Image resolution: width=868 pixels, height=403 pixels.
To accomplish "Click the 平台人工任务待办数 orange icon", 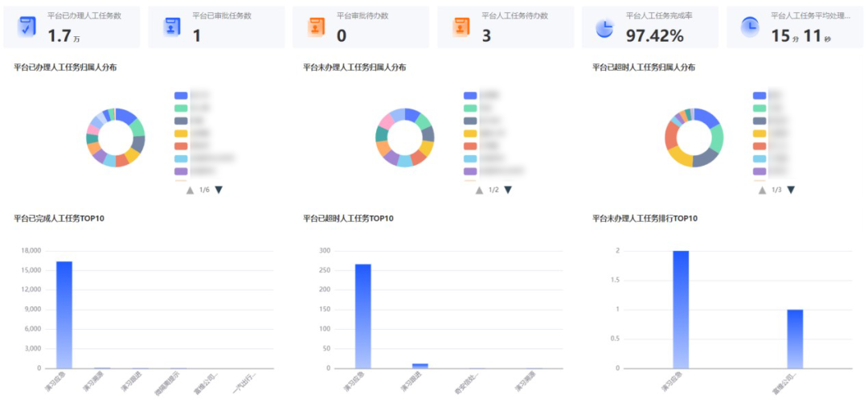I will click(x=461, y=27).
